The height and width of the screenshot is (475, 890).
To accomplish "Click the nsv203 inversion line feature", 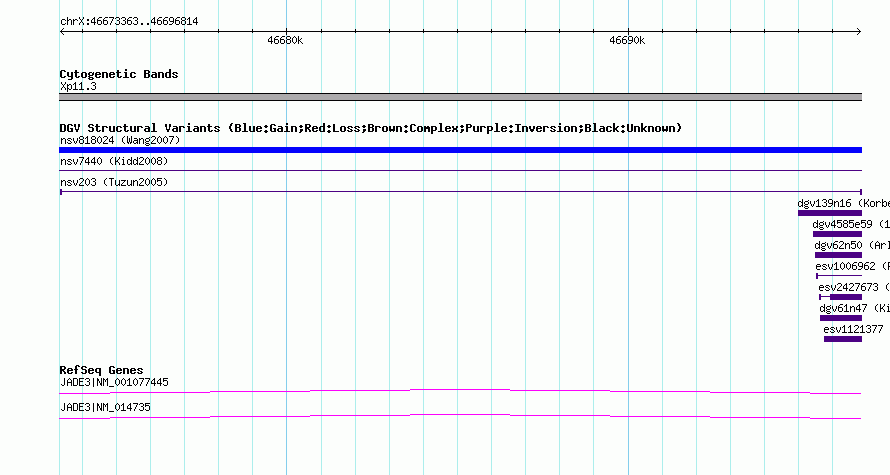I will 460,192.
